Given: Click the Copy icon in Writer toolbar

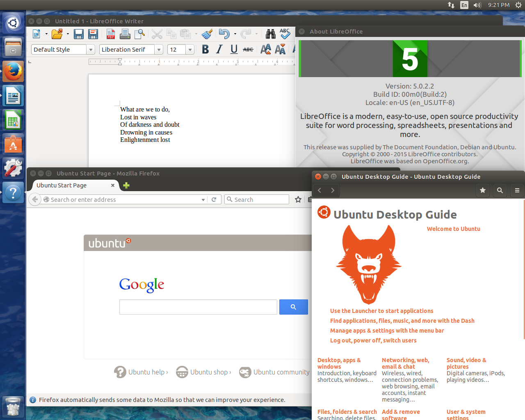Looking at the screenshot, I should [x=171, y=34].
